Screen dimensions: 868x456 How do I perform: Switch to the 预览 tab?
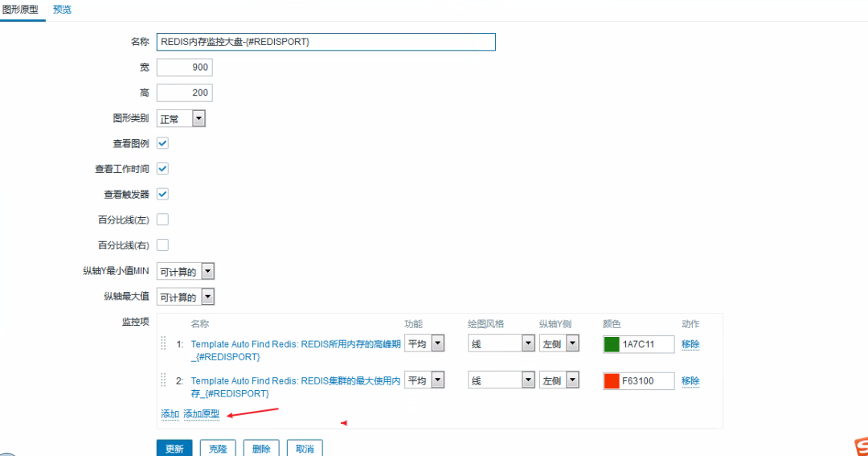click(62, 10)
